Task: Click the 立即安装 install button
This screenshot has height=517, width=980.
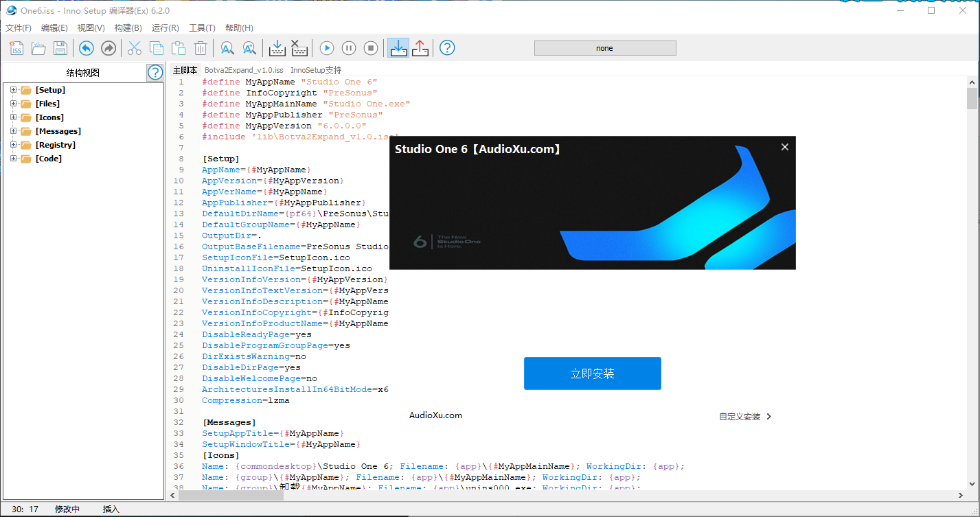Action: pos(593,374)
